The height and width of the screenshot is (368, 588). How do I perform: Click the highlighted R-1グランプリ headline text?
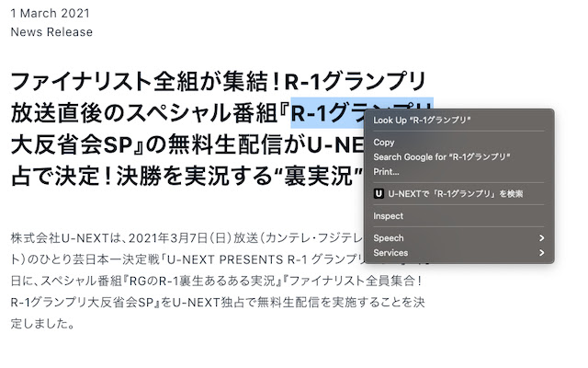(328, 113)
